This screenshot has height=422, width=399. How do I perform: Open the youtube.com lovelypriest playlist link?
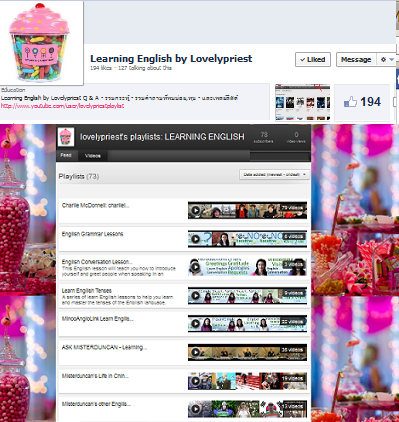(62, 106)
